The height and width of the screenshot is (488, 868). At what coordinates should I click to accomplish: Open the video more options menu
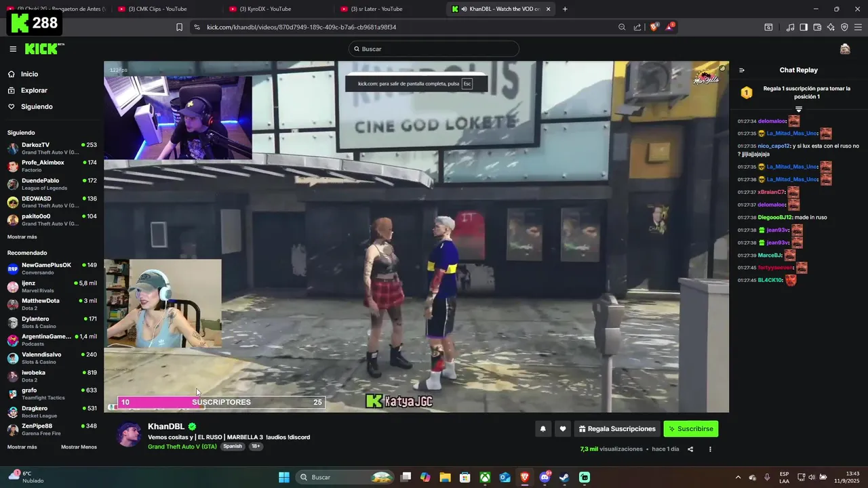[x=710, y=449]
